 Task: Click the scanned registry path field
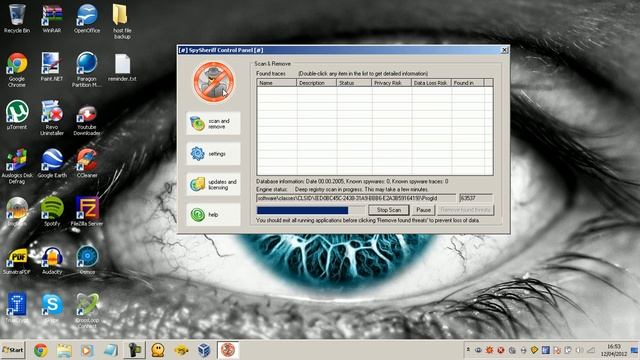(356, 198)
